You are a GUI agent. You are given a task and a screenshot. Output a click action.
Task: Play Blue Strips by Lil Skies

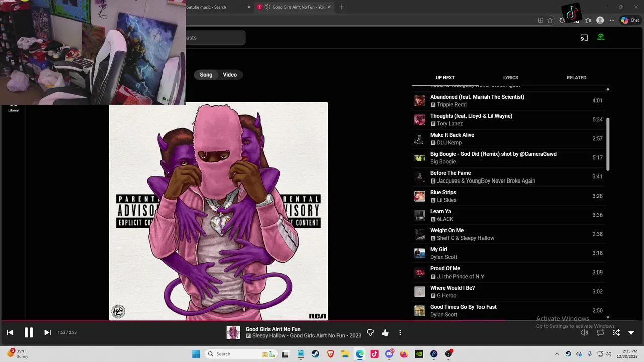pos(508,196)
